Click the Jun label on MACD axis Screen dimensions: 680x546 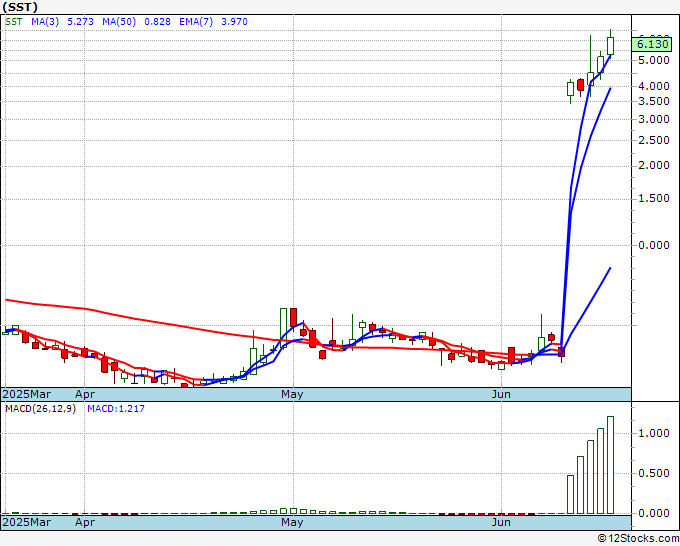point(501,522)
